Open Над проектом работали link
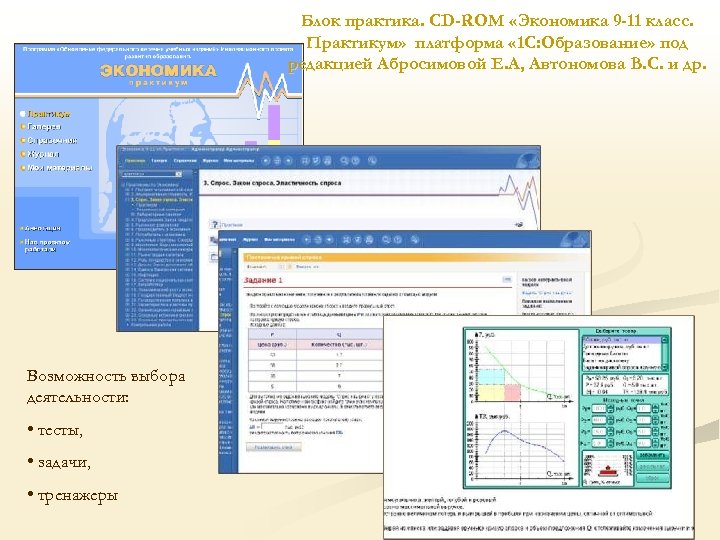Viewport: 720px width, 540px height. pyautogui.click(x=47, y=245)
